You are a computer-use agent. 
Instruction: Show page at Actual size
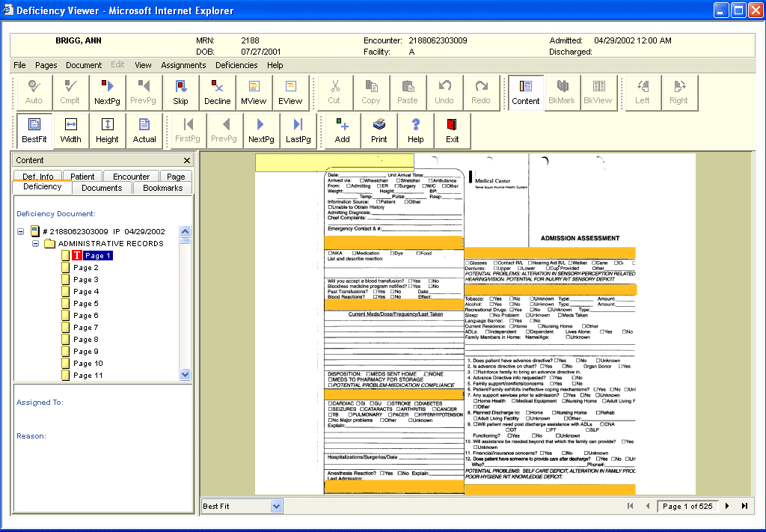pyautogui.click(x=144, y=130)
